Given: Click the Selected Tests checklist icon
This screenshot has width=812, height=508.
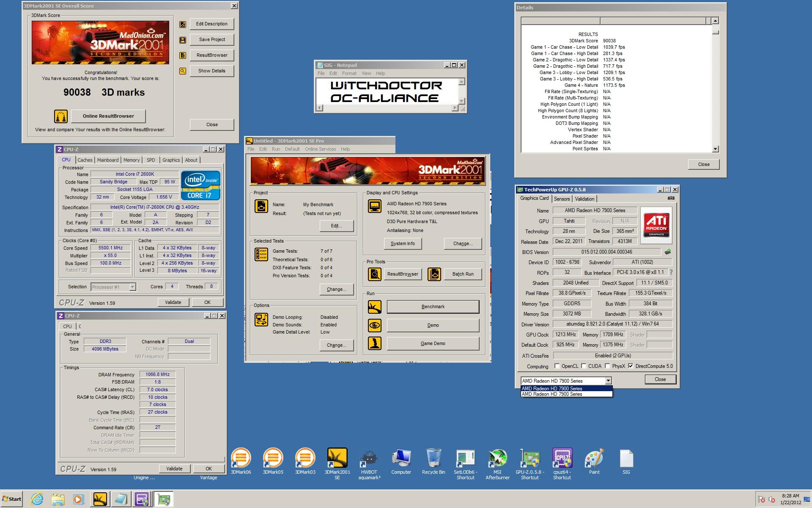Looking at the screenshot, I should pyautogui.click(x=261, y=254).
